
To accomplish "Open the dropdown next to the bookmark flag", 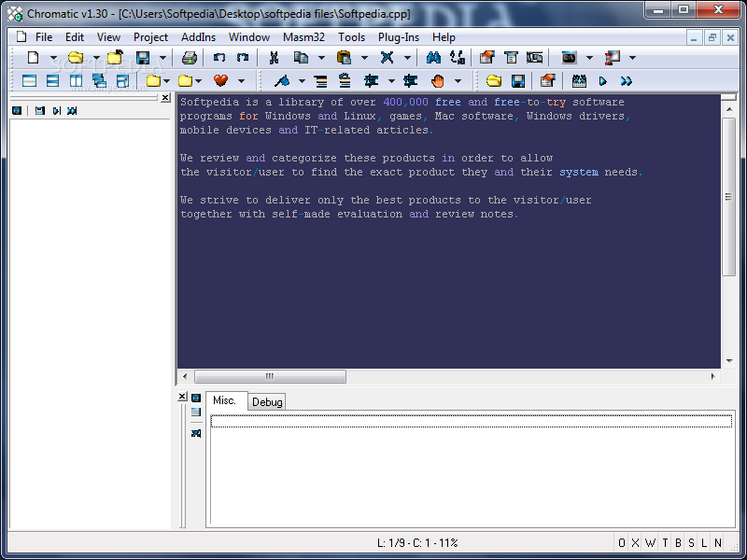I will coord(302,81).
